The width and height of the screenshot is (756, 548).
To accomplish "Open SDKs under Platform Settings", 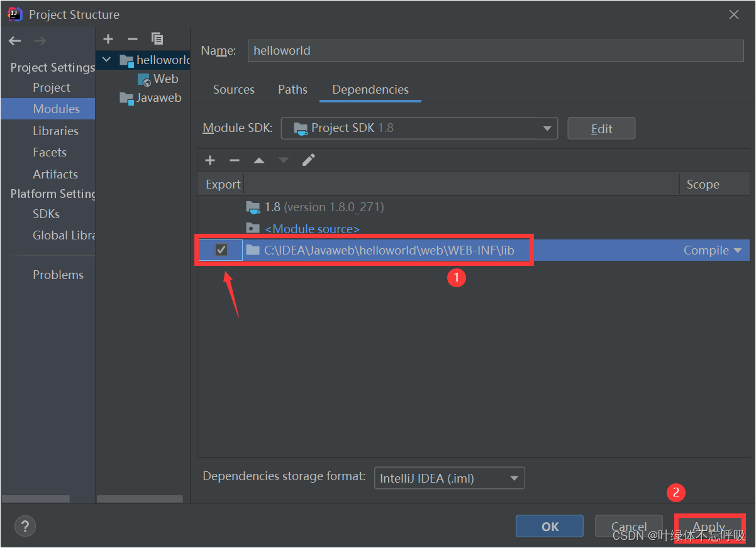I will [x=46, y=214].
